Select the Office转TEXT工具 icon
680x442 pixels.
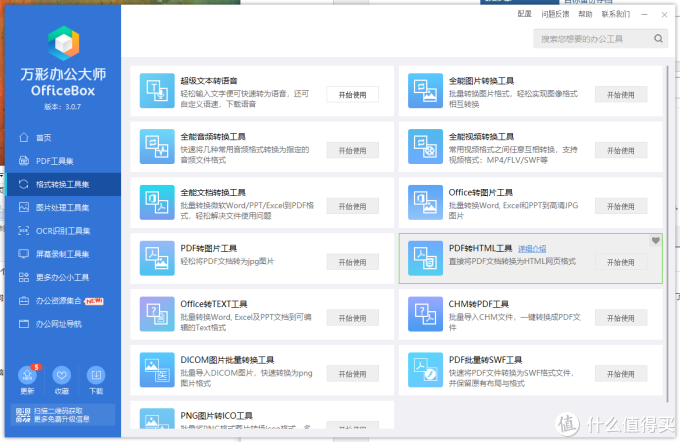157,314
